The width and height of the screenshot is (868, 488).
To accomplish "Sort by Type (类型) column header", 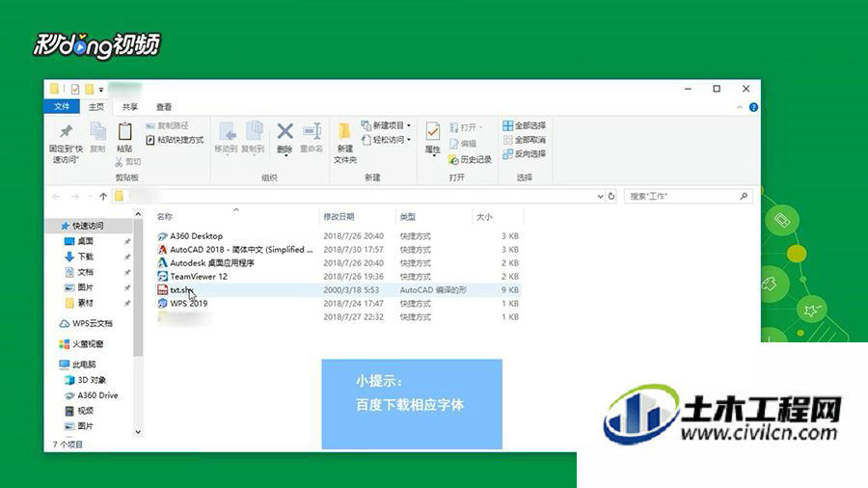I will point(407,217).
